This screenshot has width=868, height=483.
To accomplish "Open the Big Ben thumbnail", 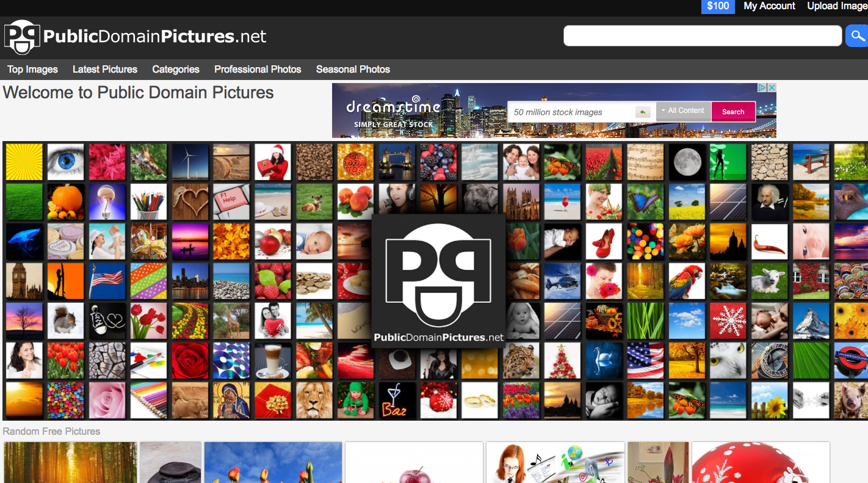I will [24, 281].
